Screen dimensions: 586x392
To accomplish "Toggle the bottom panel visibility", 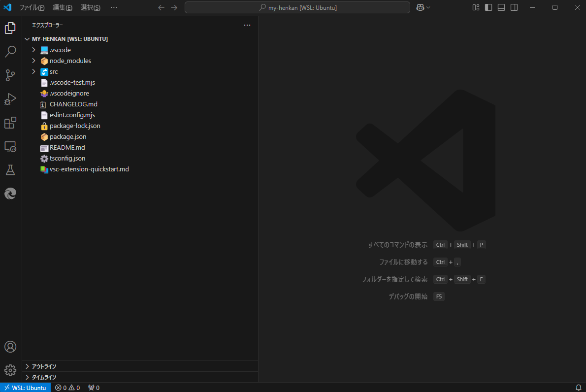I will [x=501, y=7].
